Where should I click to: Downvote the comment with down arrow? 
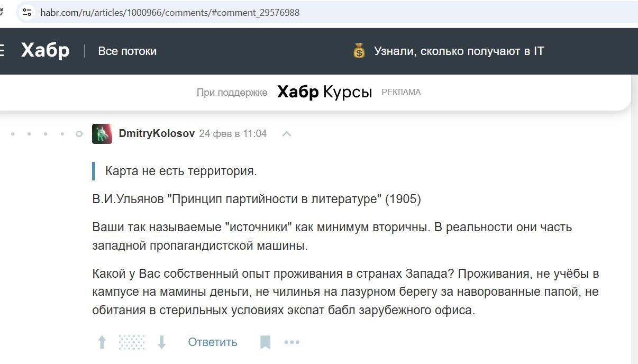pyautogui.click(x=162, y=342)
